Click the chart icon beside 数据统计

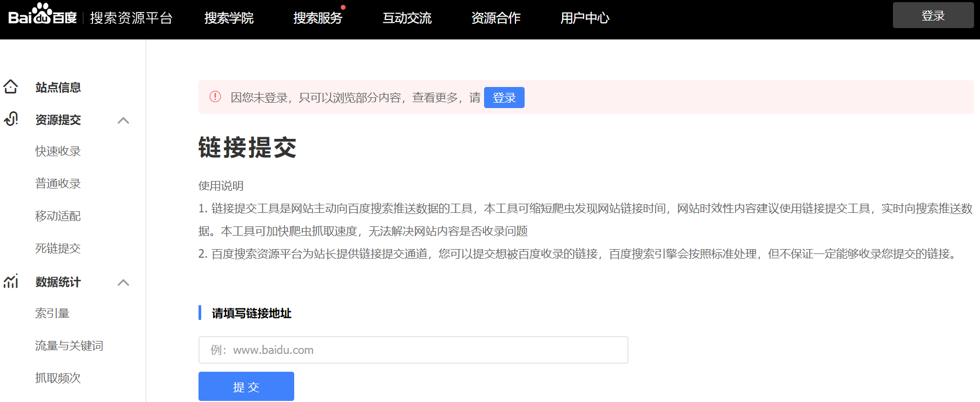coord(11,281)
